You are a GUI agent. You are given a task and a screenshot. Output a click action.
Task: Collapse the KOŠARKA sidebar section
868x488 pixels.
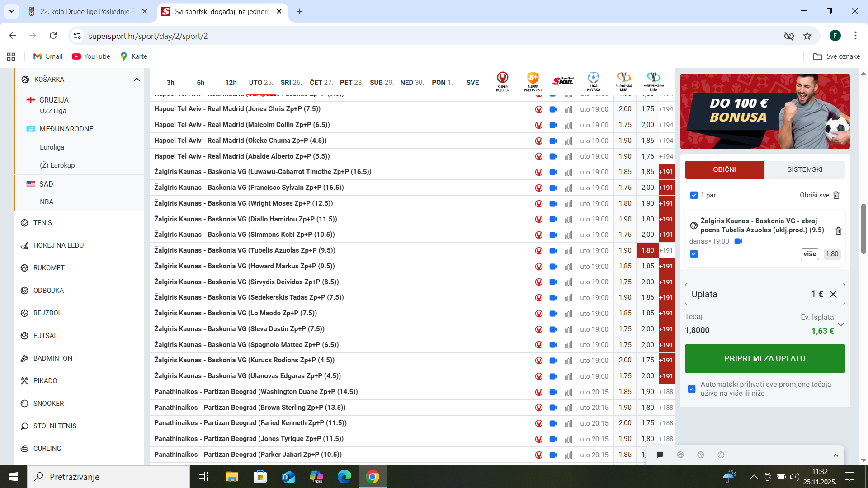(x=137, y=80)
